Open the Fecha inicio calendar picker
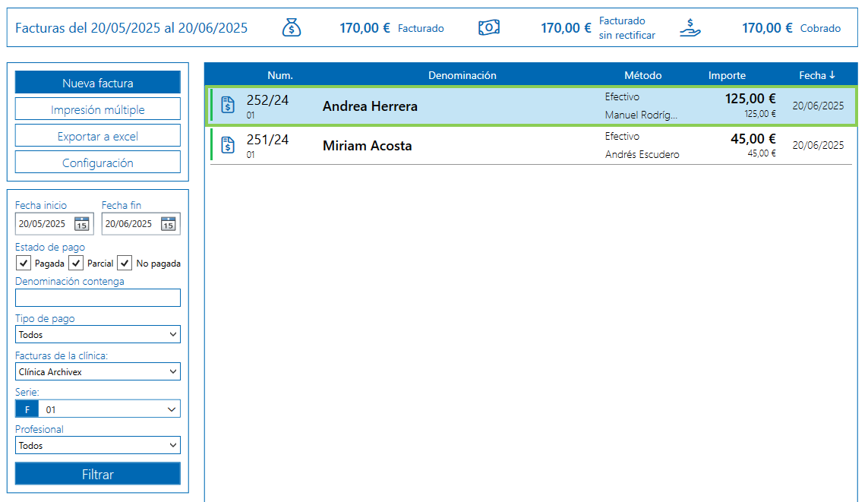This screenshot has width=868, height=502. 81,224
